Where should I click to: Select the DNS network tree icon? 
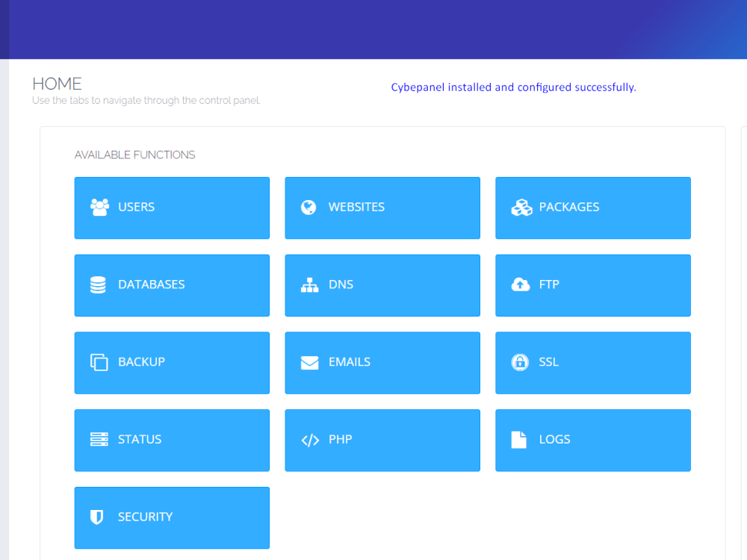tap(309, 284)
